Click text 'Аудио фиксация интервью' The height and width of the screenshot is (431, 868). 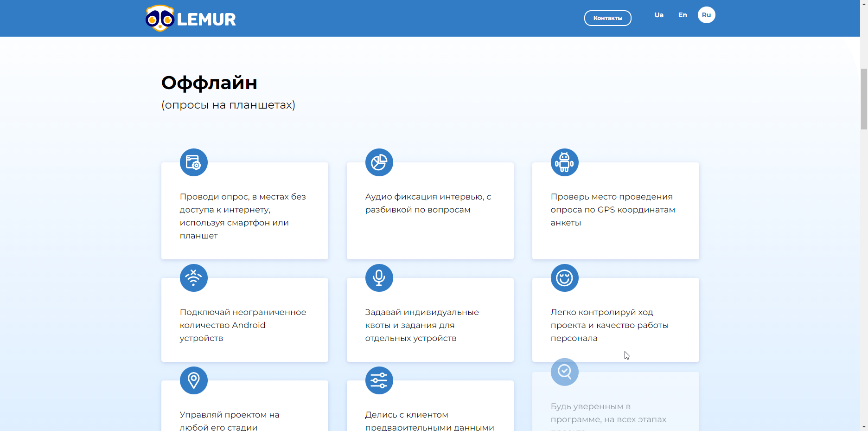(x=424, y=197)
